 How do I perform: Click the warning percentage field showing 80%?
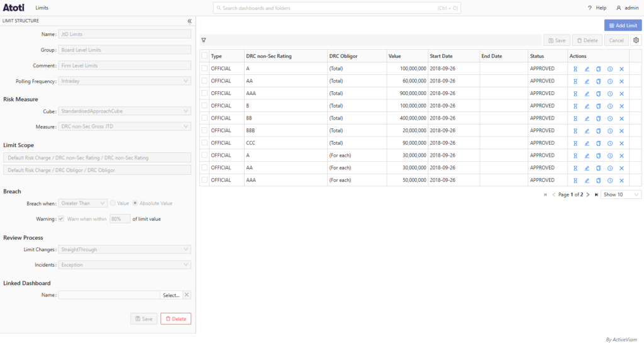120,219
